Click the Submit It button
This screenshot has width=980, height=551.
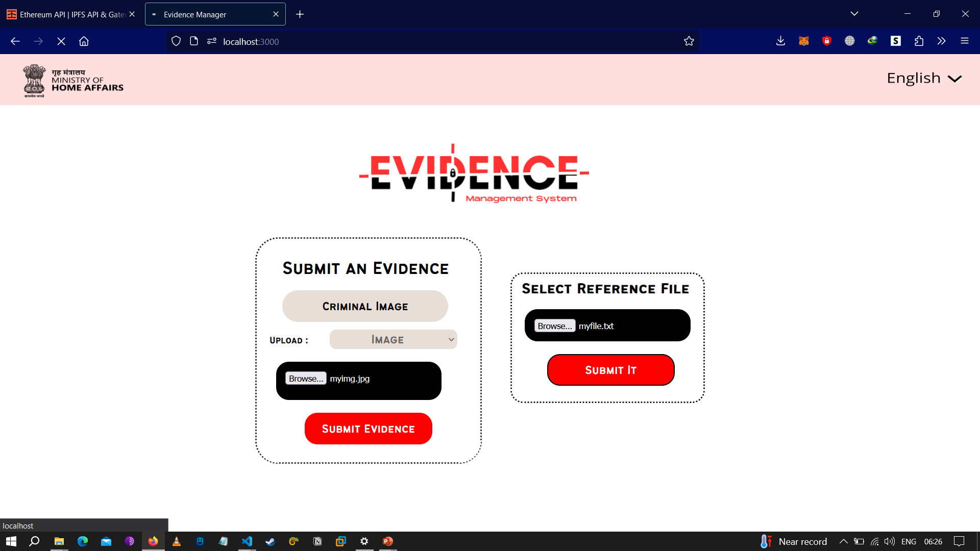point(610,370)
